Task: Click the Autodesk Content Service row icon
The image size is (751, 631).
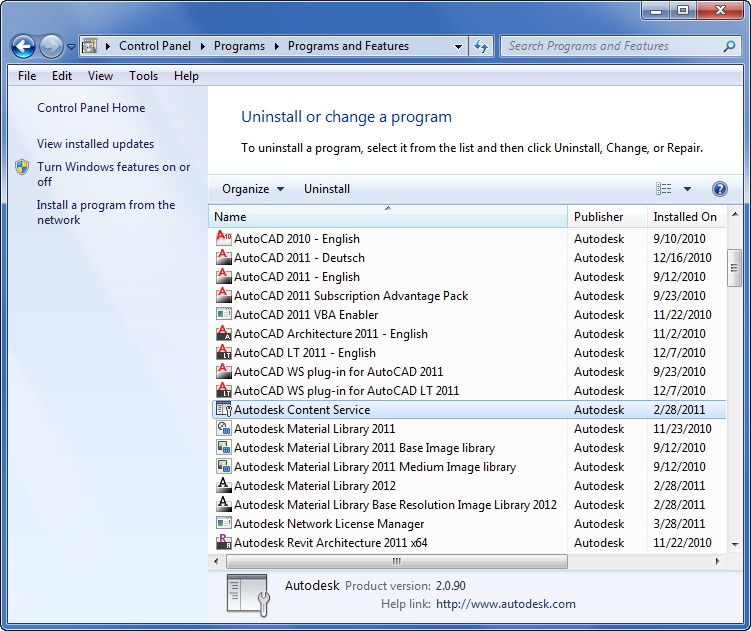Action: pos(224,409)
